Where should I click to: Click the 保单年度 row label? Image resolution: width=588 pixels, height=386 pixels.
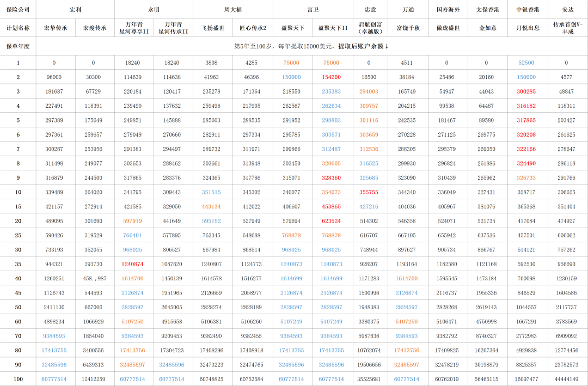[x=18, y=46]
